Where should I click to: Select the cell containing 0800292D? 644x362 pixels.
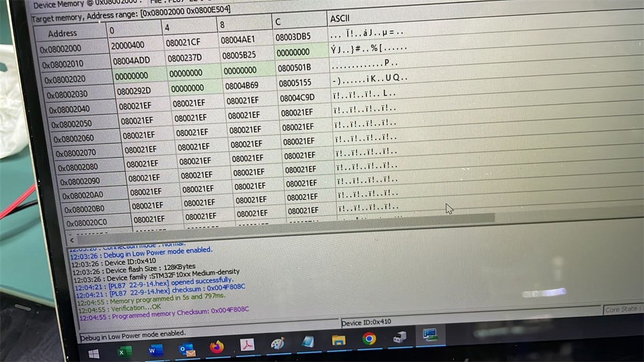click(134, 91)
